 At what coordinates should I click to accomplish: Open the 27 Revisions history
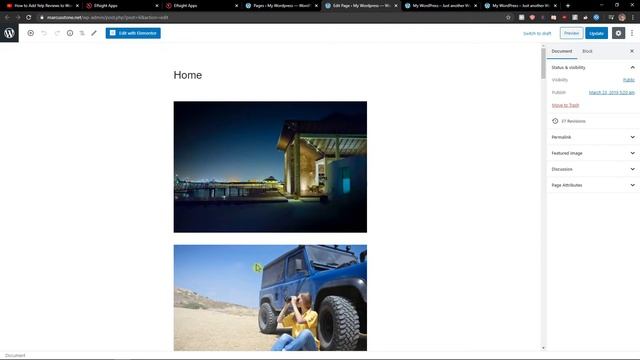pyautogui.click(x=593, y=121)
